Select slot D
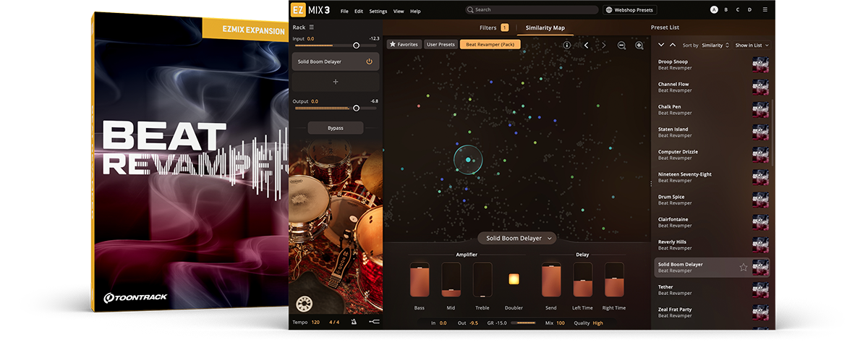 point(749,10)
